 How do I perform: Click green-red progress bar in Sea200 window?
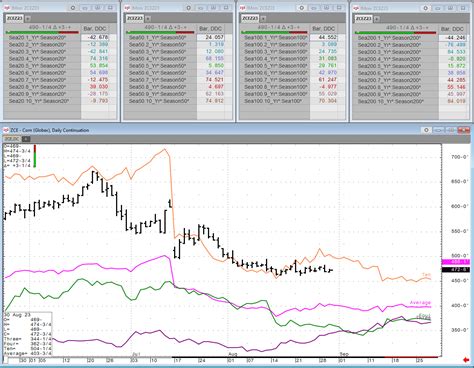(395, 33)
